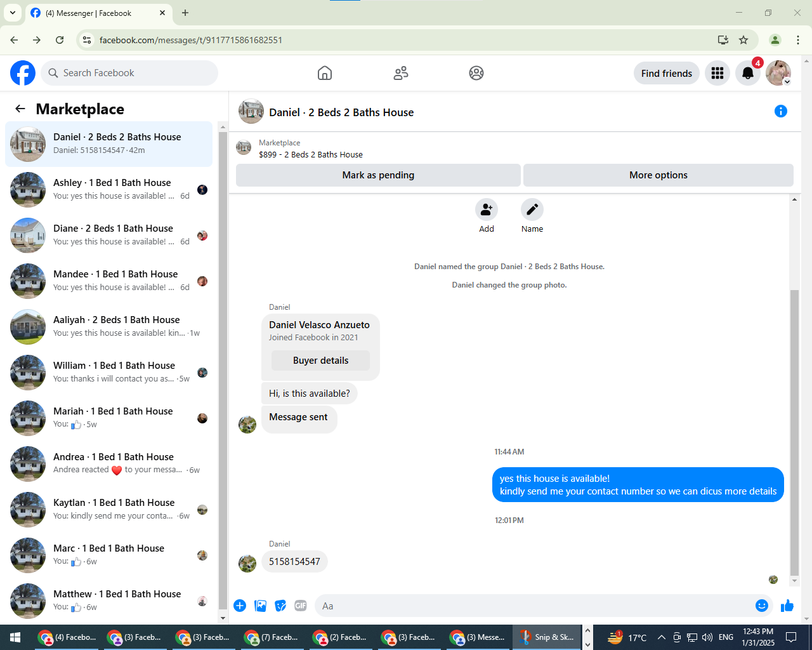
Task: Click the More options button
Action: coord(658,175)
